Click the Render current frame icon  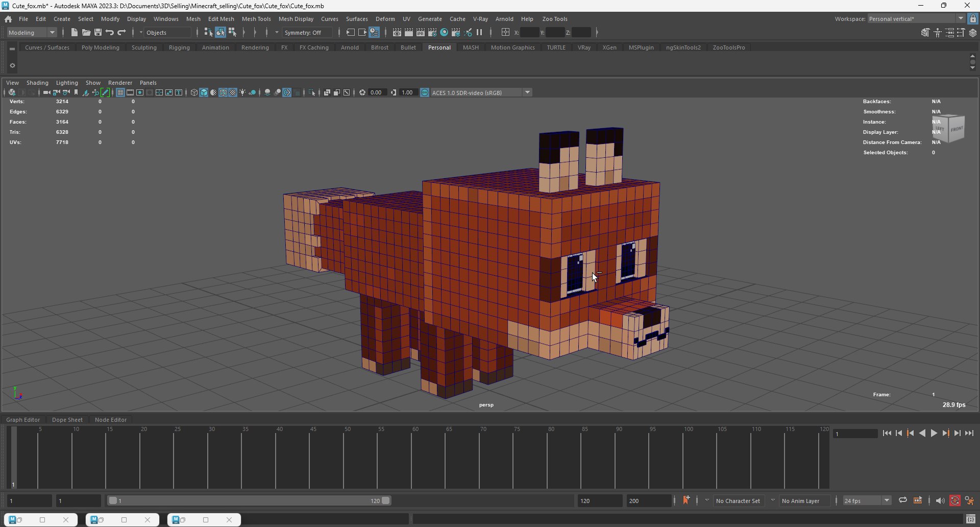pos(409,32)
